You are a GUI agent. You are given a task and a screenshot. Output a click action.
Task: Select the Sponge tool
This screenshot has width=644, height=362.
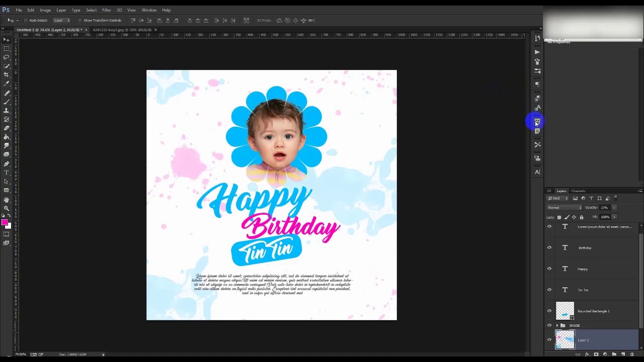7,154
